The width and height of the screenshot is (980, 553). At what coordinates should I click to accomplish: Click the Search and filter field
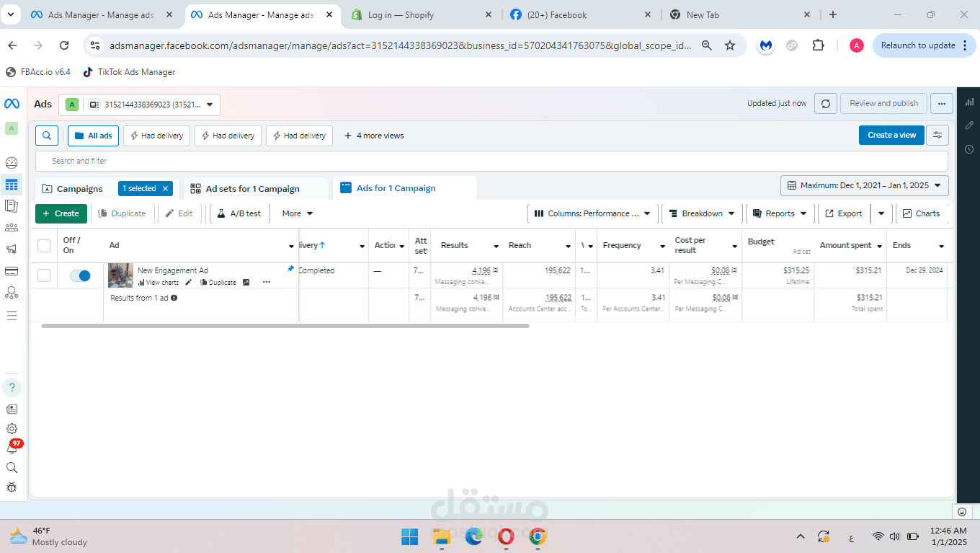pyautogui.click(x=491, y=161)
